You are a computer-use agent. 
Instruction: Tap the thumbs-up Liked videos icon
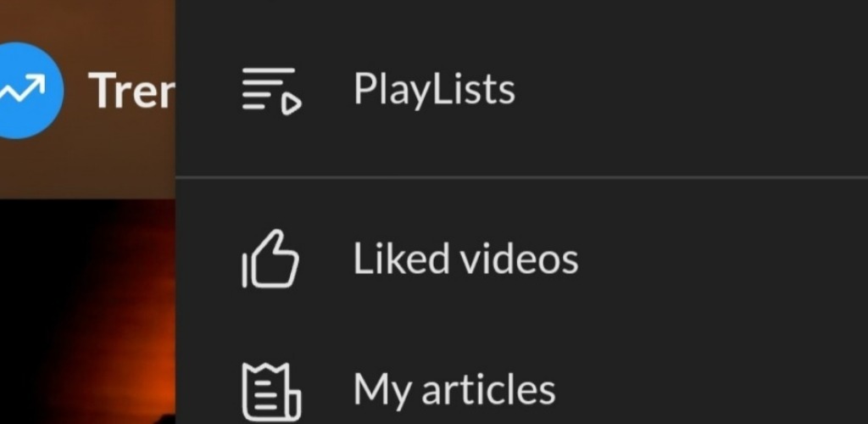(270, 259)
